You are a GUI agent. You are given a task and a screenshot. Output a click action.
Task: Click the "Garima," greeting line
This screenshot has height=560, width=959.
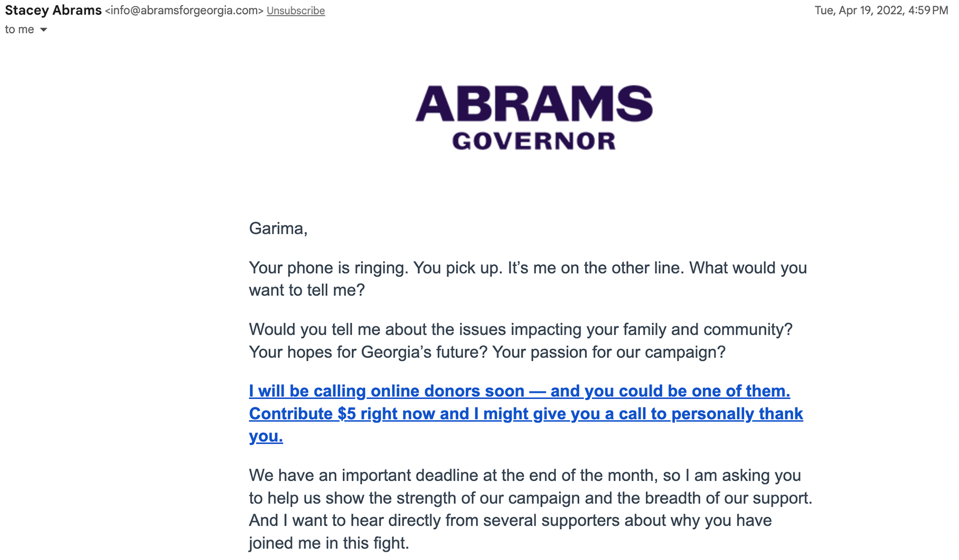278,229
